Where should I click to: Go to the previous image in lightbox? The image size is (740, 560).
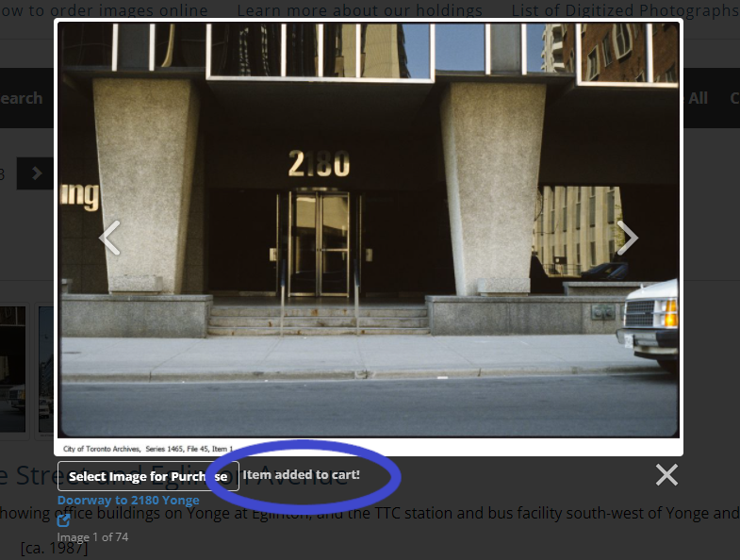pos(109,238)
